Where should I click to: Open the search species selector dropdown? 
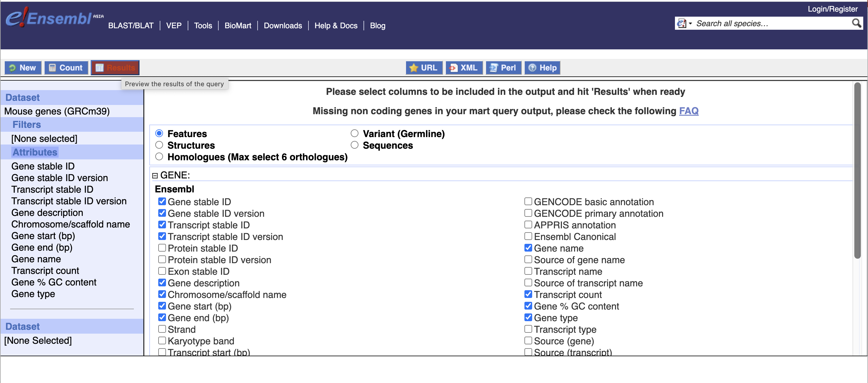(x=684, y=23)
